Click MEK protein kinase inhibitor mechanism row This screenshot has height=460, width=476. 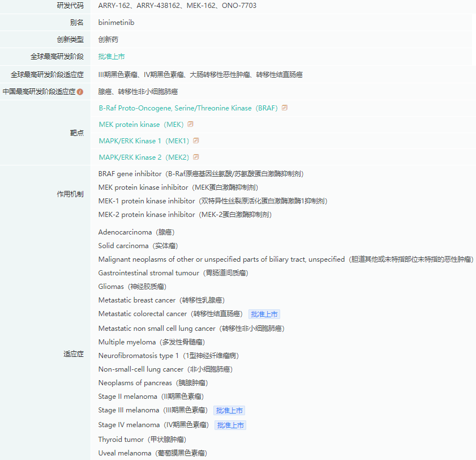[x=178, y=188]
